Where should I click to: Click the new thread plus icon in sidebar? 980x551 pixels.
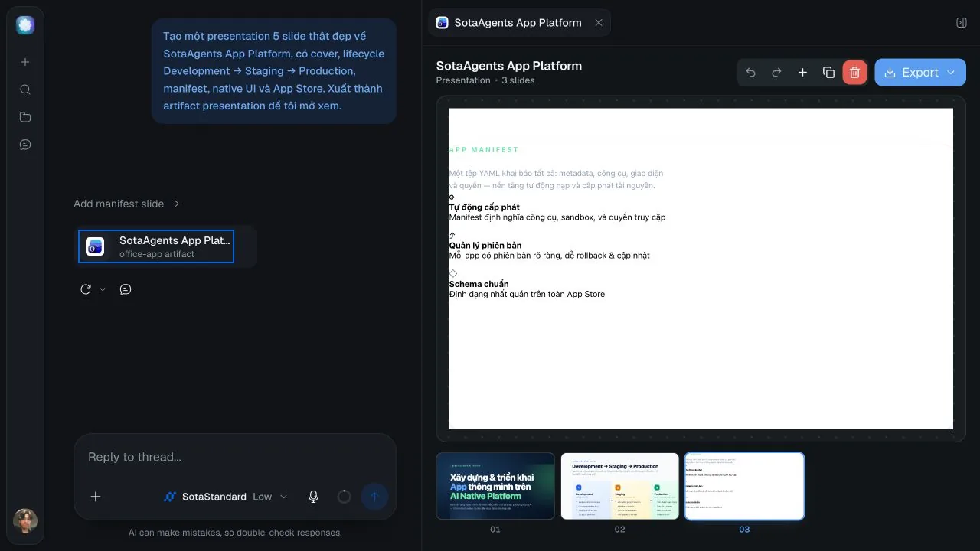pyautogui.click(x=25, y=62)
